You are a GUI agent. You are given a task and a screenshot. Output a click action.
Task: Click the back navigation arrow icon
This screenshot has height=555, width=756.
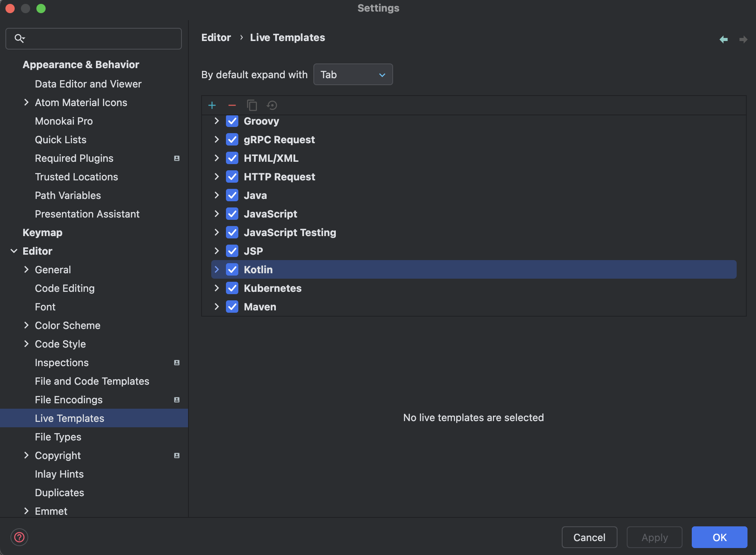pyautogui.click(x=724, y=39)
